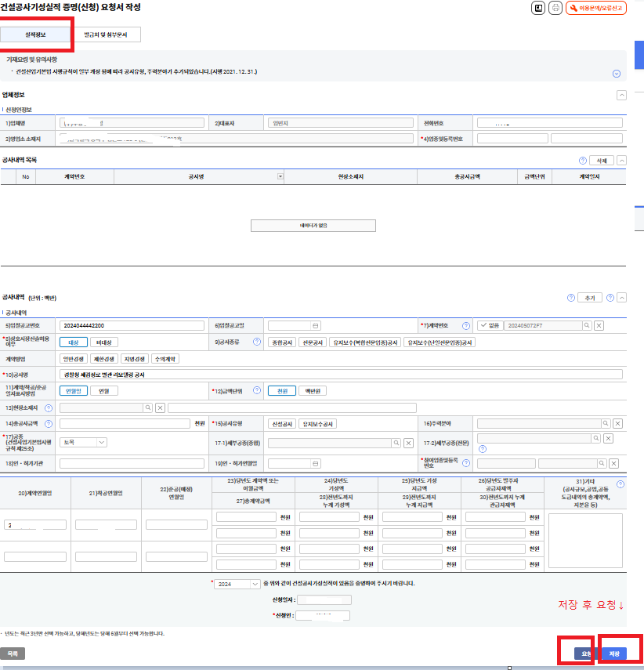Click the 요청 button
The height and width of the screenshot is (670, 644).
click(x=585, y=654)
